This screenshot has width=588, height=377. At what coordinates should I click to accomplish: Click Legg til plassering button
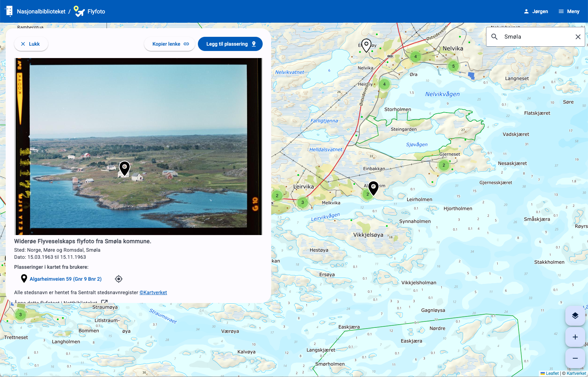coord(230,44)
